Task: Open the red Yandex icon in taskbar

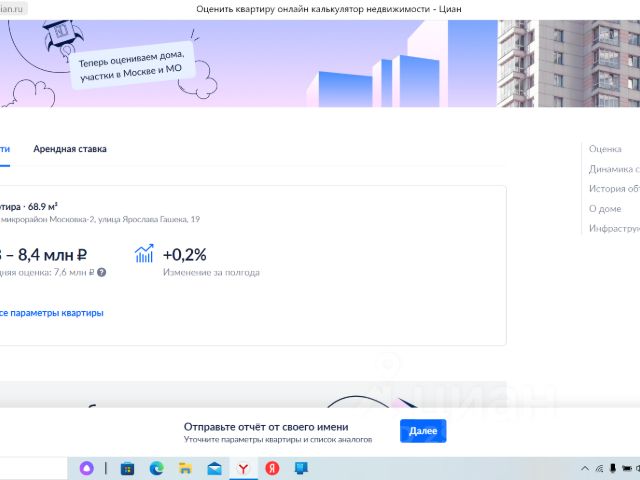Action: 272,468
